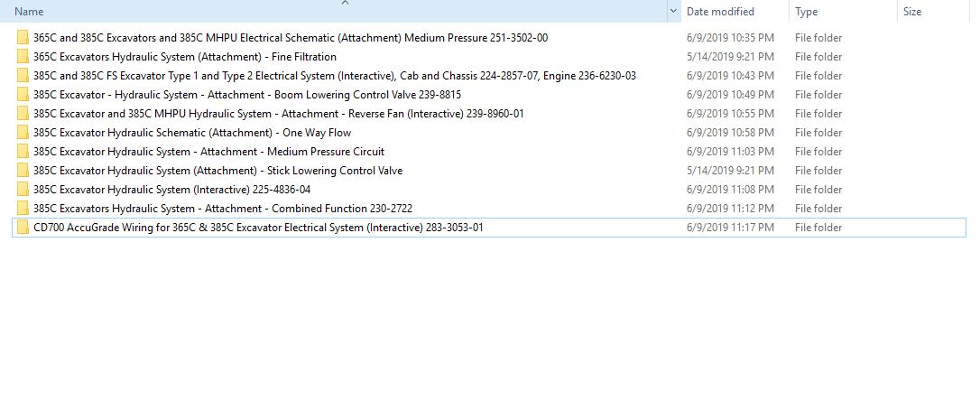
Task: Click date 6/9/2019 11:17 PM
Action: (730, 227)
